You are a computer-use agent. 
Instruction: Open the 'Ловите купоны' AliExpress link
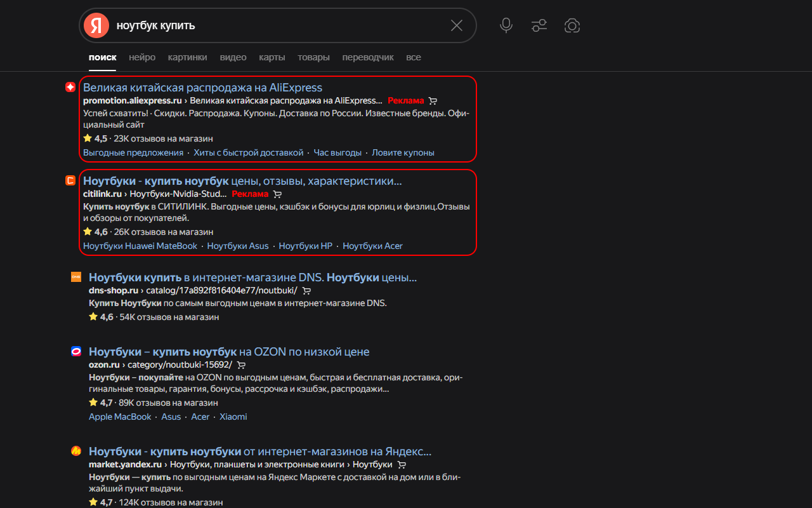[403, 152]
